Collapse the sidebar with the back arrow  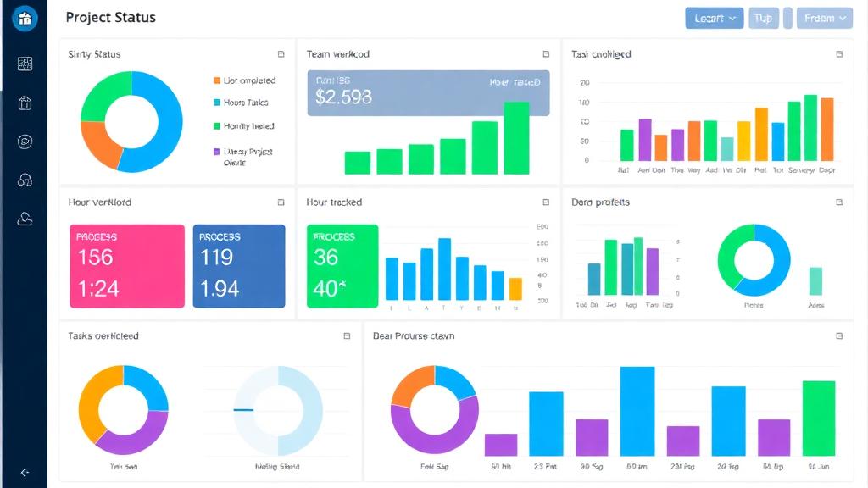pyautogui.click(x=25, y=474)
